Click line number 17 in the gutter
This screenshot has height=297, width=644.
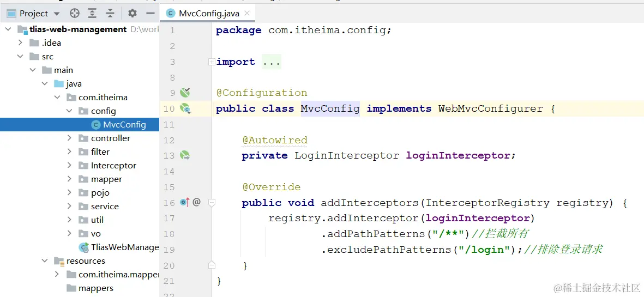(x=169, y=218)
